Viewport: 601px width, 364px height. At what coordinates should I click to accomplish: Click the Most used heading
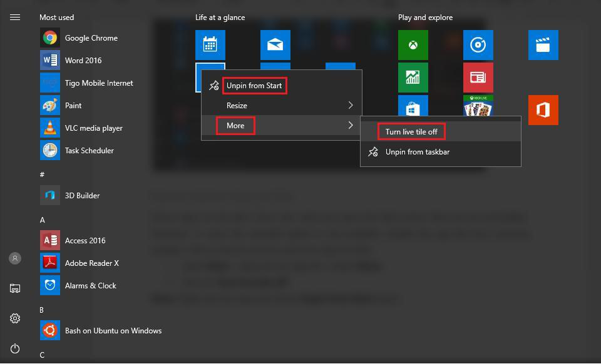57,18
